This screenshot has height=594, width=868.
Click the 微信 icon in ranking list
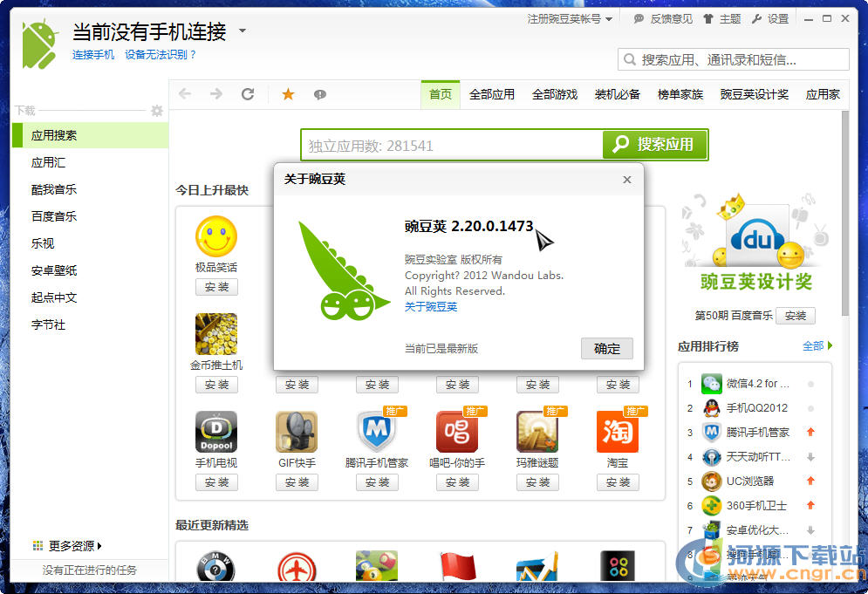coord(711,383)
